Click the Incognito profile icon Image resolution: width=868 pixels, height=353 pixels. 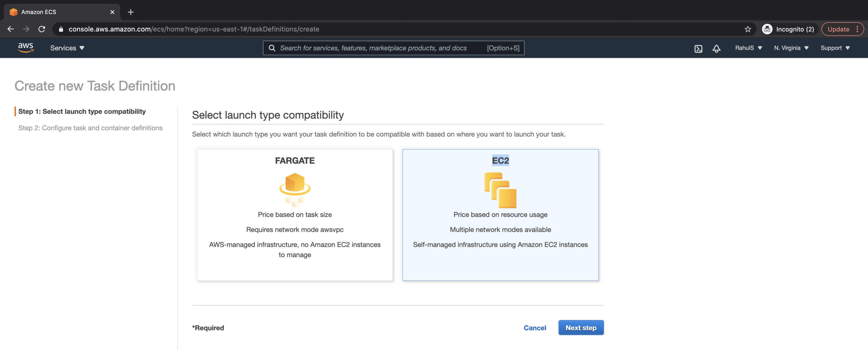[x=767, y=29]
